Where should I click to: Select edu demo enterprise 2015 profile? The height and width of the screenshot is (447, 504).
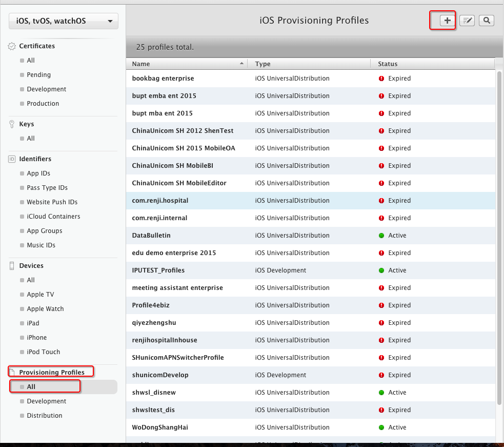click(x=311, y=253)
